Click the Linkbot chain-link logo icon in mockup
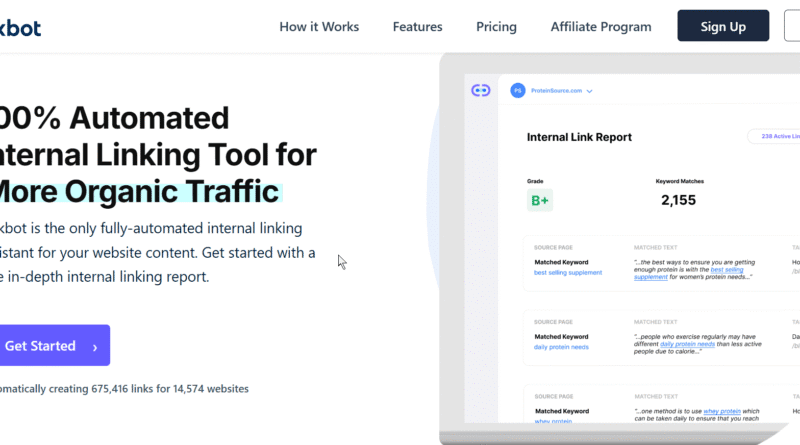Viewport: 800px width, 445px height. pyautogui.click(x=481, y=90)
